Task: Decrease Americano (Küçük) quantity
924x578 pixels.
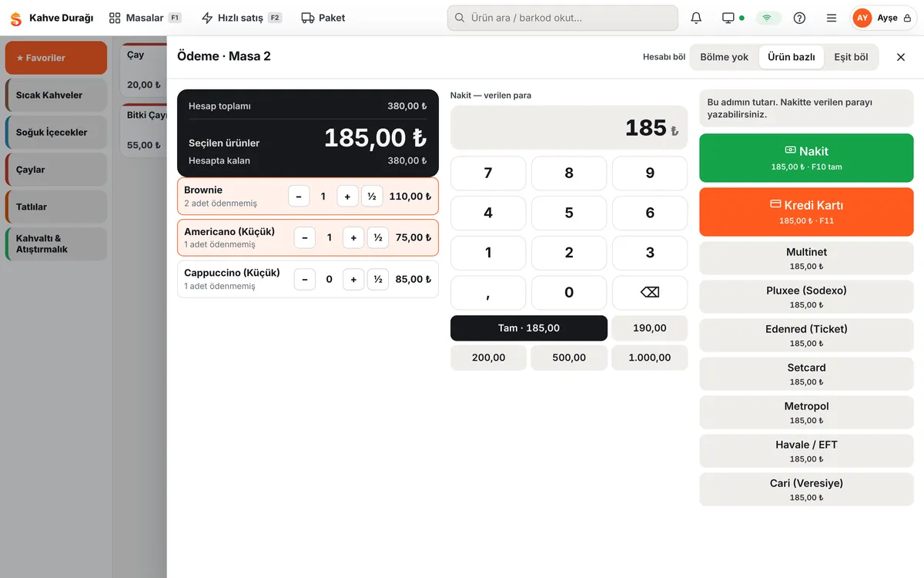Action: 305,238
